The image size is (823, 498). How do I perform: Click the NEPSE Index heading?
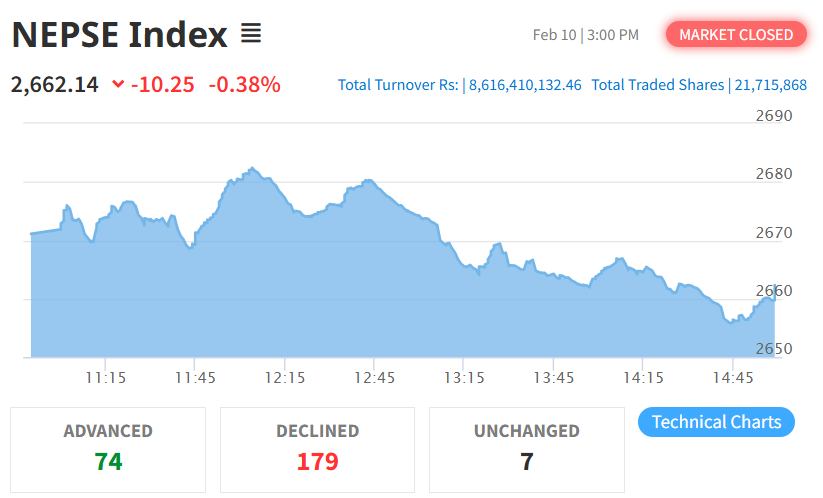click(x=119, y=36)
